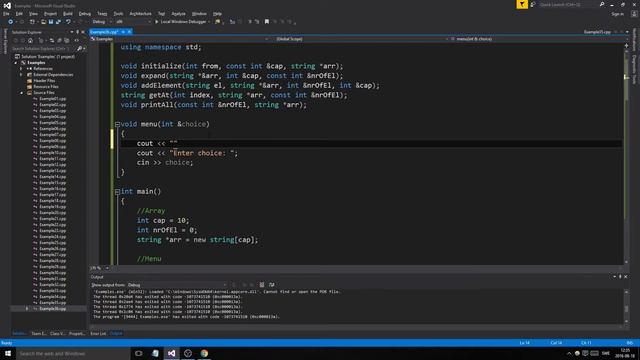Collapse the menu function outline block
Screen dimensions: 640x360
(117, 124)
